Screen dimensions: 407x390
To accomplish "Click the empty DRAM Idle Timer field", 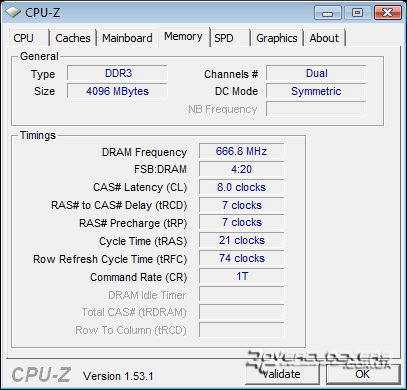I will click(x=242, y=294).
